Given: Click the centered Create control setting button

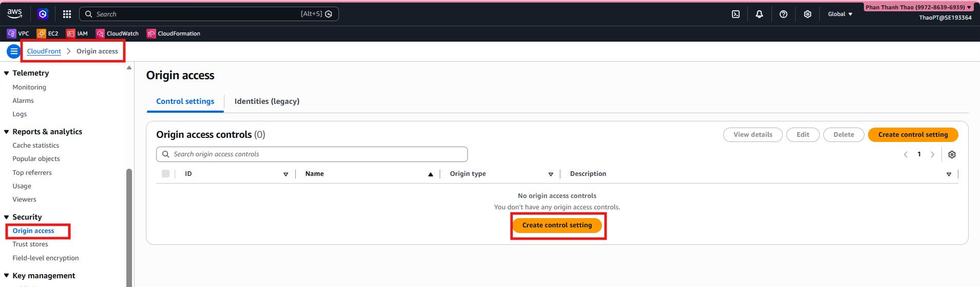Looking at the screenshot, I should 557,225.
